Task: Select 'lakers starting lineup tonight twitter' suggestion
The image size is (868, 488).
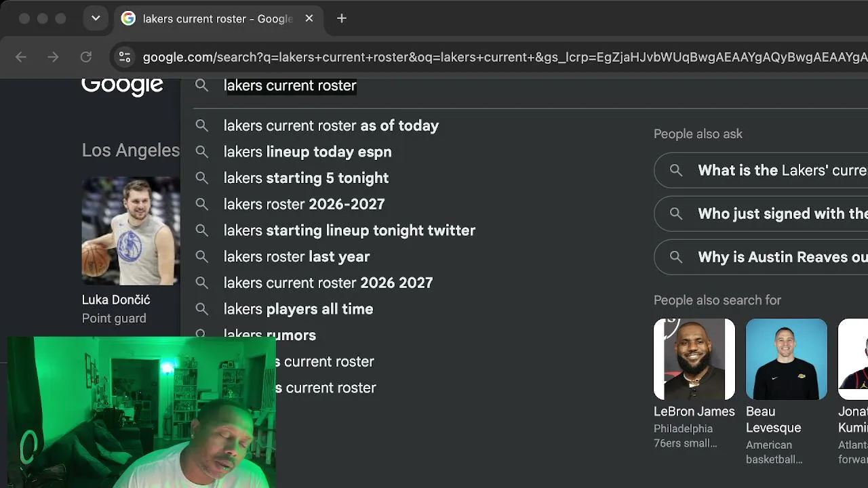Action: pos(349,230)
